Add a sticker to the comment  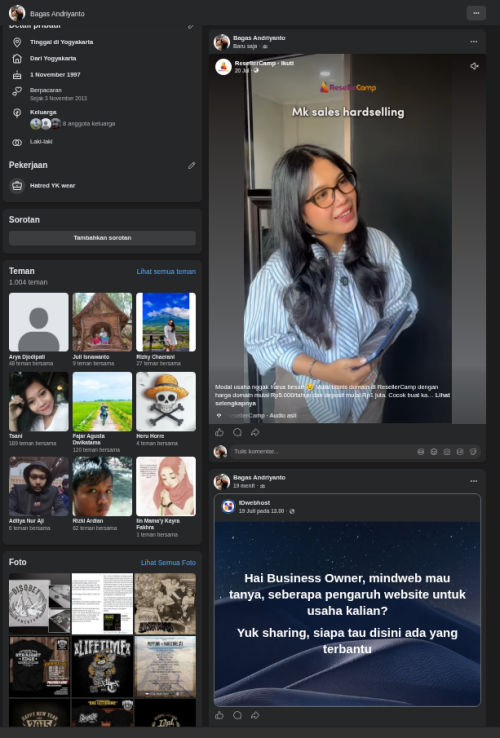point(473,451)
